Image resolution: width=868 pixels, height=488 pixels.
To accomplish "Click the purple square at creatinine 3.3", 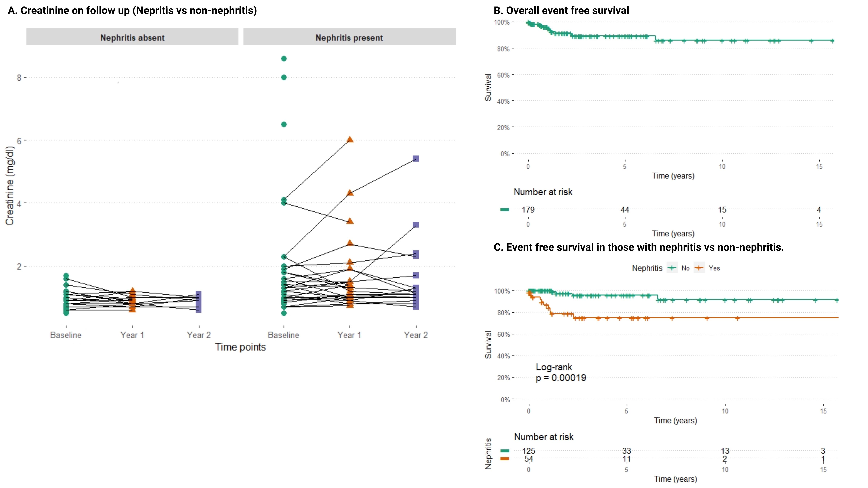I will pyautogui.click(x=416, y=225).
